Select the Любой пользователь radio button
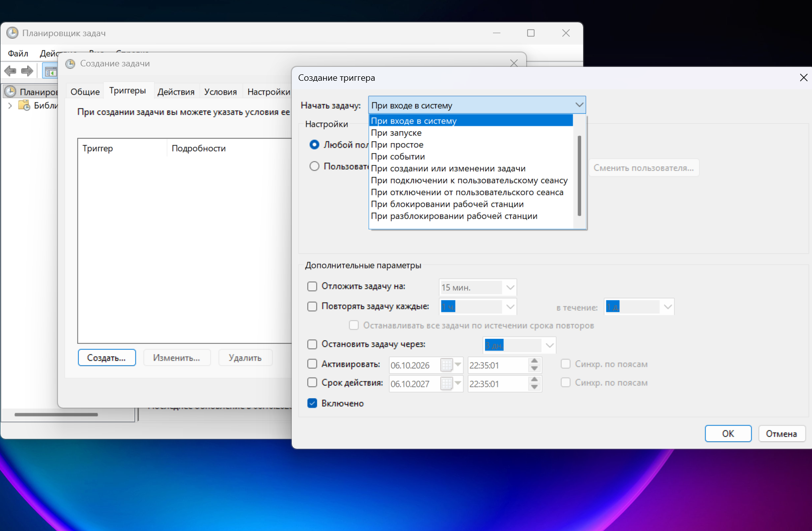The width and height of the screenshot is (812, 531). pyautogui.click(x=314, y=145)
